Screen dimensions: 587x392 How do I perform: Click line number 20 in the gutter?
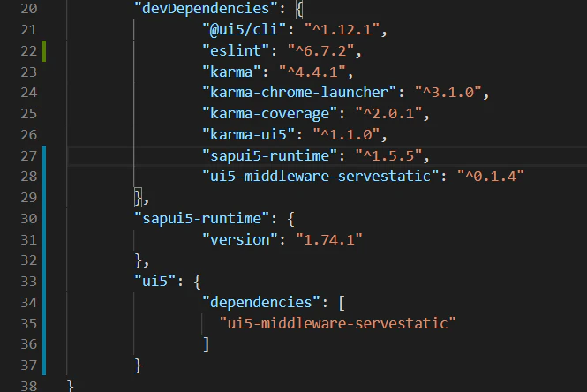[x=29, y=9]
